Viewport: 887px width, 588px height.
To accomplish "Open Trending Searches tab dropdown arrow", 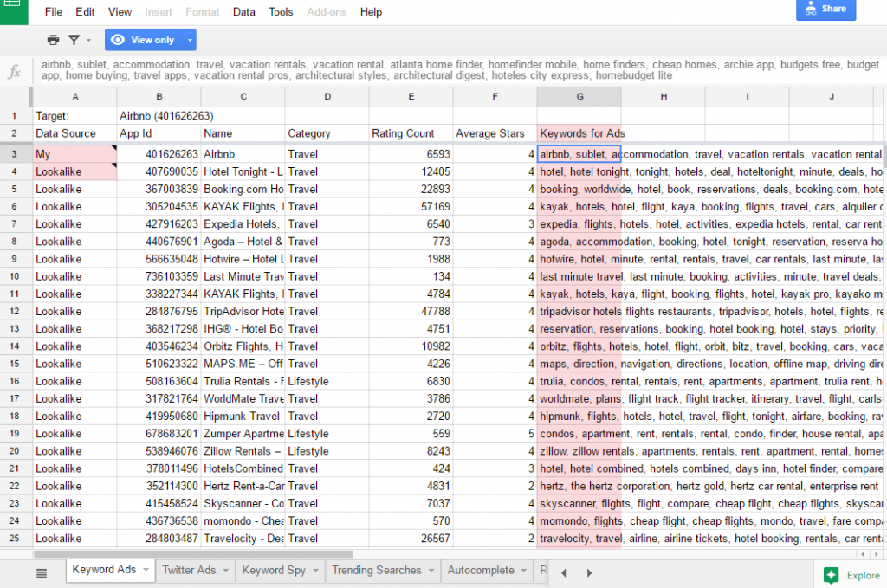I will [431, 571].
